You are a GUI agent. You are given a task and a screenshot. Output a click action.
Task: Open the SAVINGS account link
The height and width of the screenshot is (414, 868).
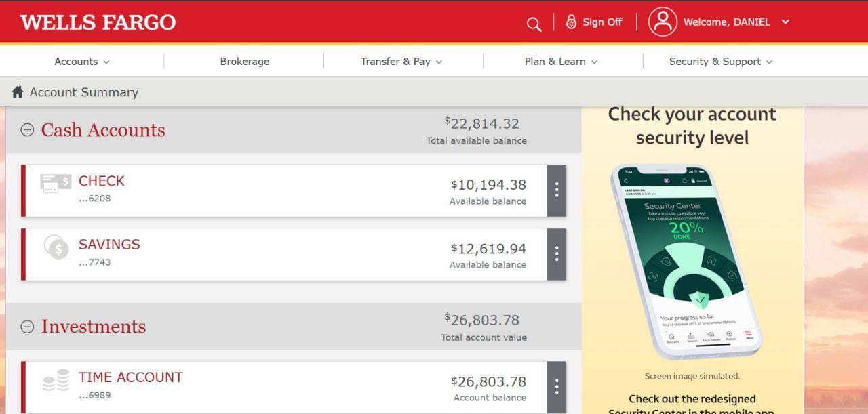[109, 245]
